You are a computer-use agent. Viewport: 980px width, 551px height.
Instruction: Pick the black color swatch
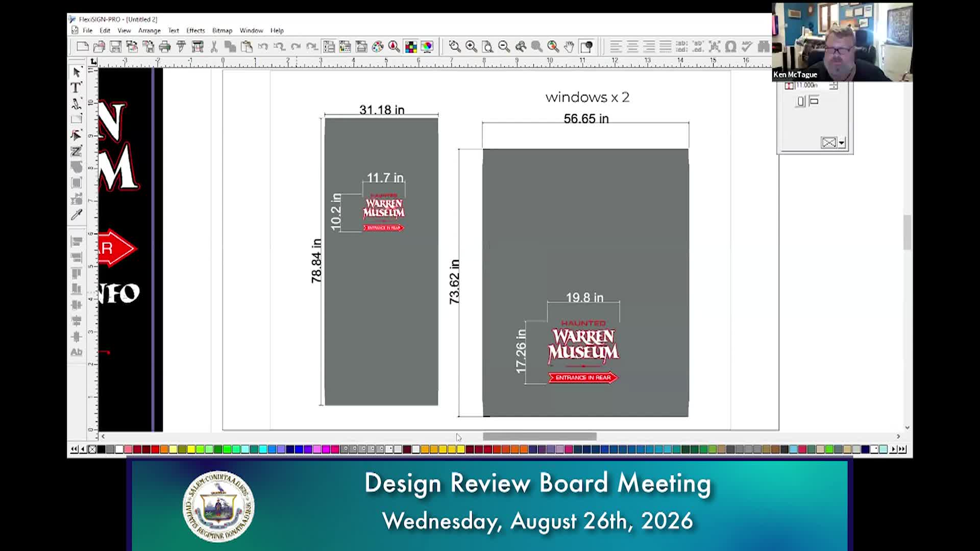pyautogui.click(x=101, y=449)
